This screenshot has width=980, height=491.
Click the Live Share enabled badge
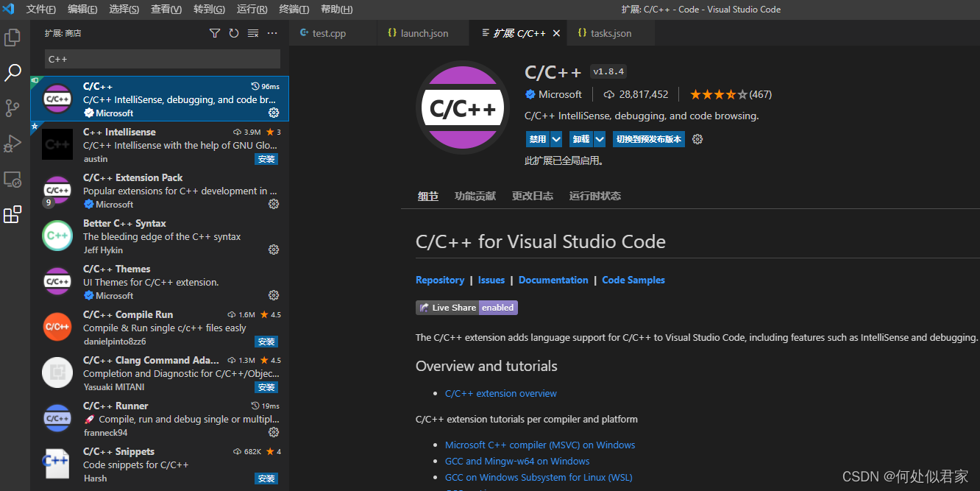tap(466, 308)
